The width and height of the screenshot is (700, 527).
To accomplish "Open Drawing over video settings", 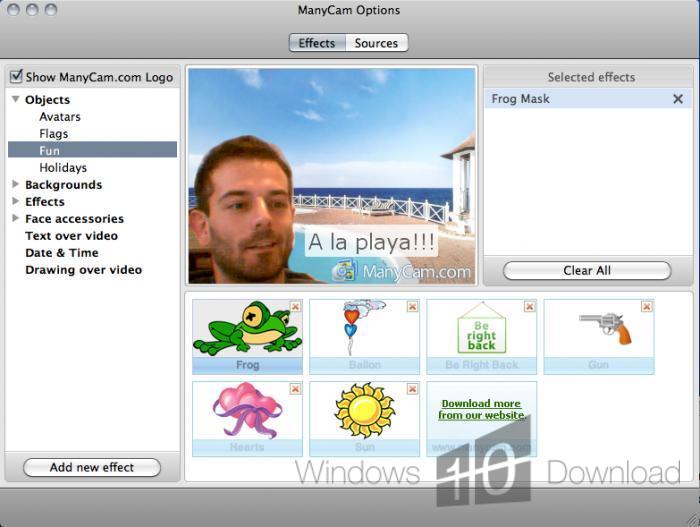I will click(83, 270).
